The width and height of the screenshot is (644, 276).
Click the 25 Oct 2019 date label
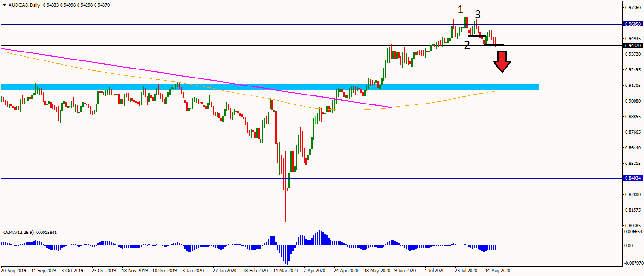point(104,271)
